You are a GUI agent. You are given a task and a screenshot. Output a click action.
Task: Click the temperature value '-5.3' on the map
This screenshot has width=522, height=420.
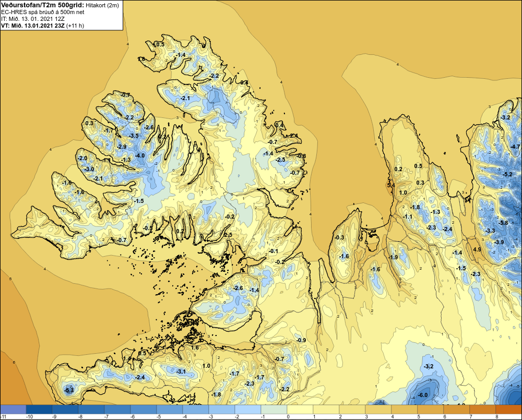(x=68, y=390)
